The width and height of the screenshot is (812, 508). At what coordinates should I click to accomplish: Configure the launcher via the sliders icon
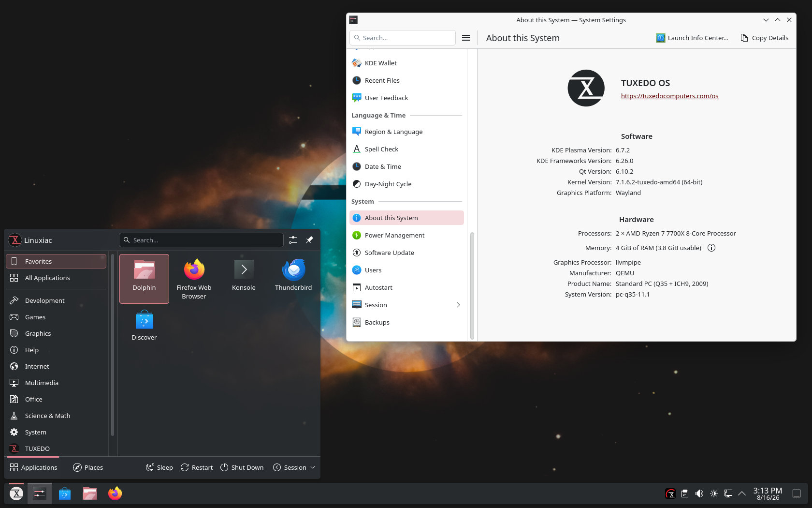293,240
